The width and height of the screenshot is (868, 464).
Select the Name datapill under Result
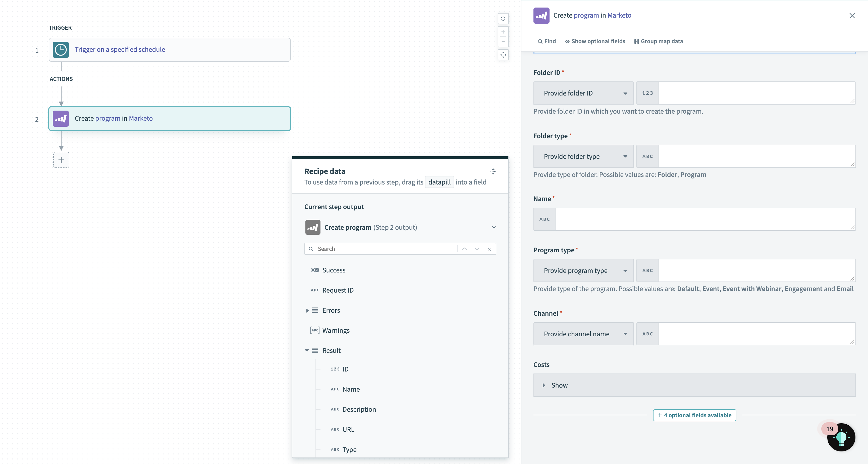click(351, 389)
